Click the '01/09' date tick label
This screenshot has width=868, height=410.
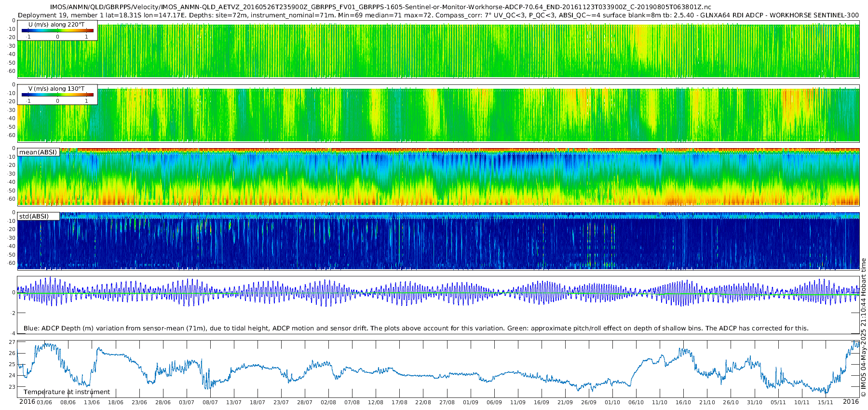tap(471, 402)
